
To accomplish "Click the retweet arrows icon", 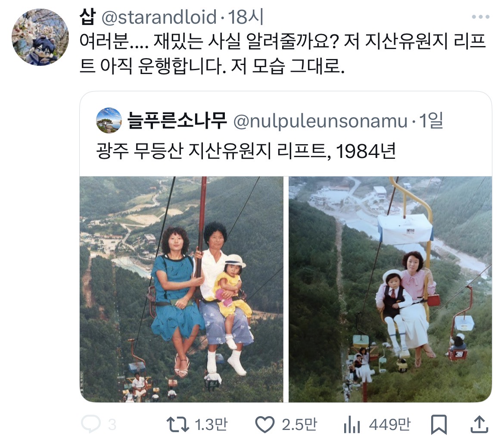I will [x=177, y=424].
